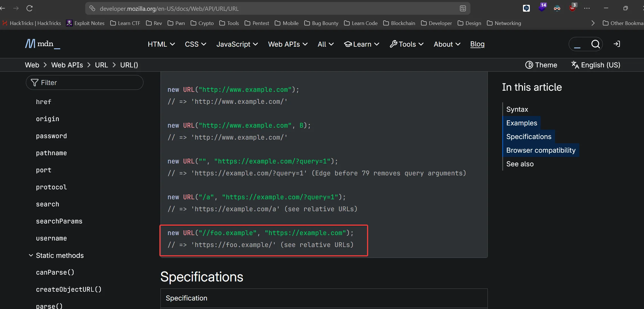Screen dimensions: 644x309
Task: Open the Blog link in top navigation
Action: pyautogui.click(x=477, y=44)
